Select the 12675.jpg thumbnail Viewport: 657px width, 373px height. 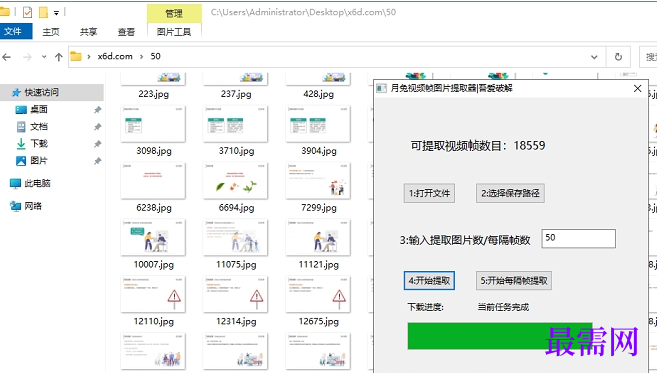point(318,294)
